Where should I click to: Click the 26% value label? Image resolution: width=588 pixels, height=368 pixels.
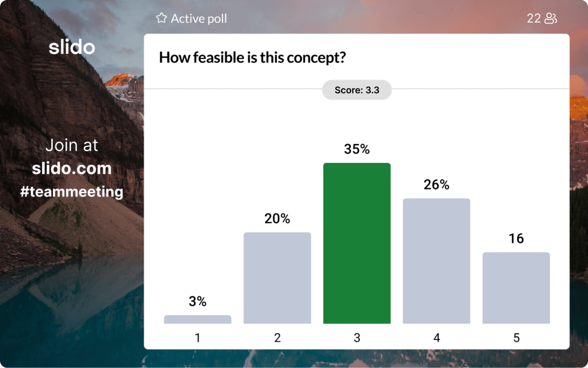click(437, 185)
